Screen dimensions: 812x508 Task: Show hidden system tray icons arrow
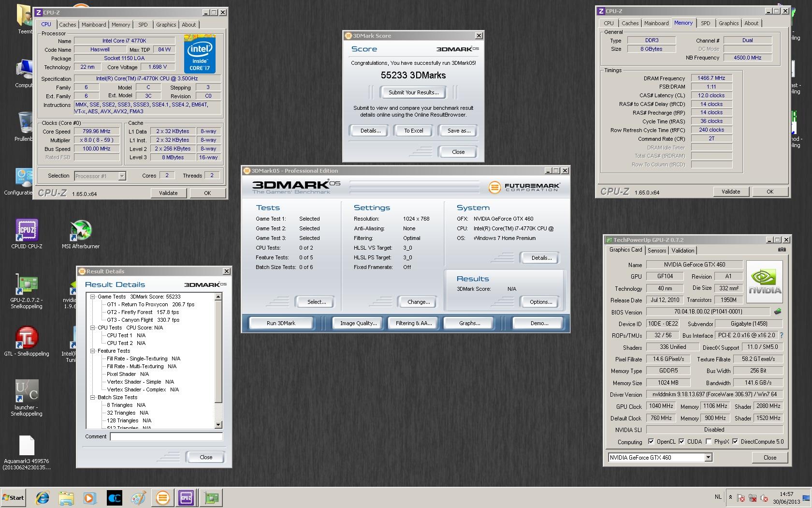[730, 497]
